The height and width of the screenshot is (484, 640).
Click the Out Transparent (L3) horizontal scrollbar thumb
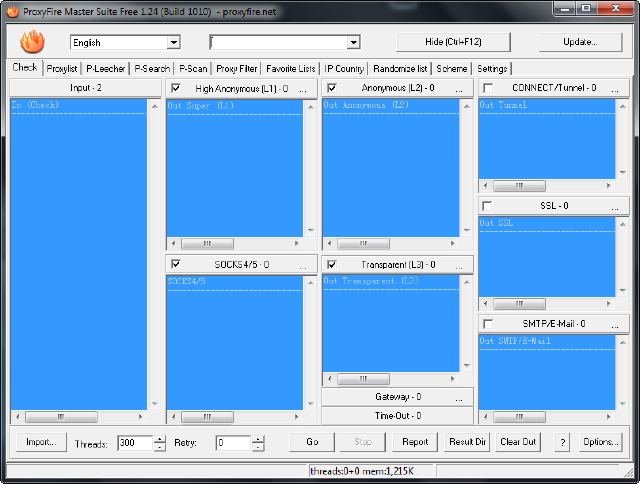point(363,379)
